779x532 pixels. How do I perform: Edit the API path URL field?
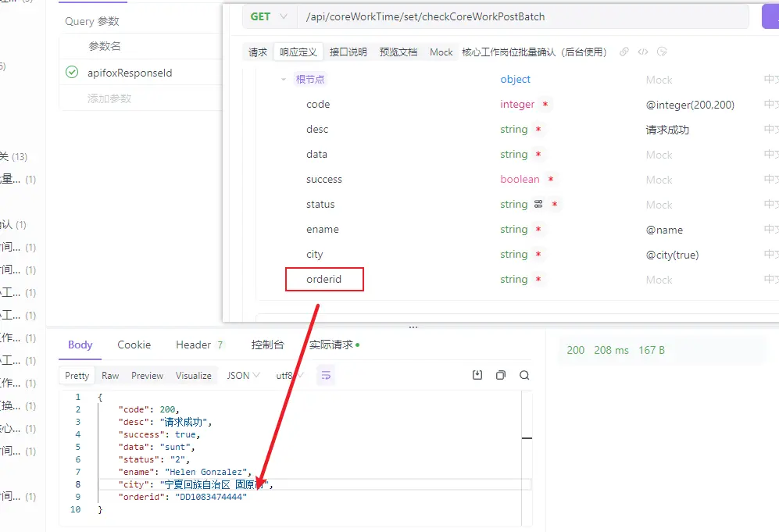click(524, 16)
